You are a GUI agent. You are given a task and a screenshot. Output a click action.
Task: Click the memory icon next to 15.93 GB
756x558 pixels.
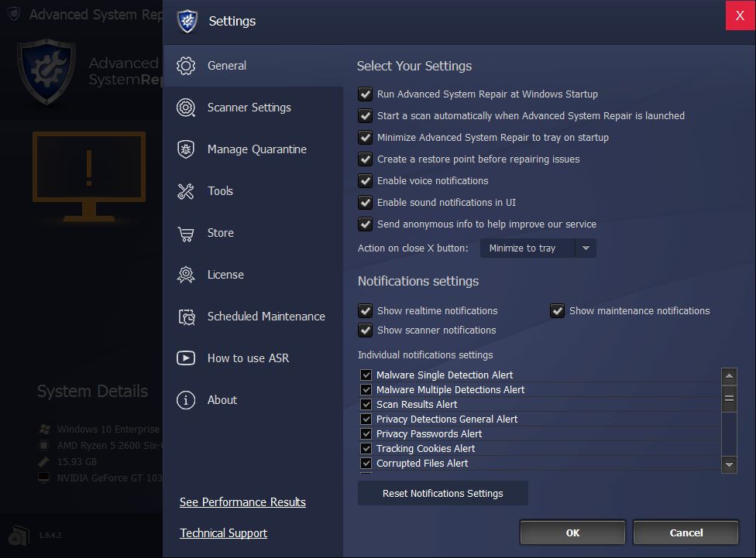coord(44,461)
